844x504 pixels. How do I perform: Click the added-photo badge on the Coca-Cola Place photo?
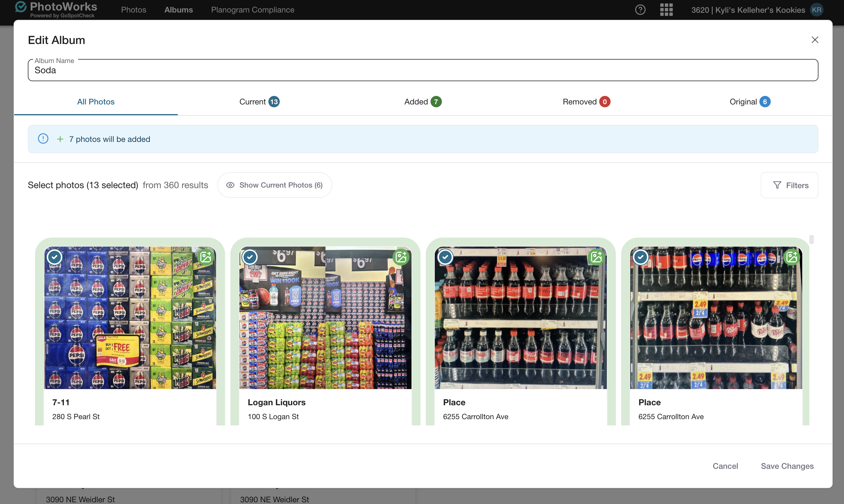596,257
